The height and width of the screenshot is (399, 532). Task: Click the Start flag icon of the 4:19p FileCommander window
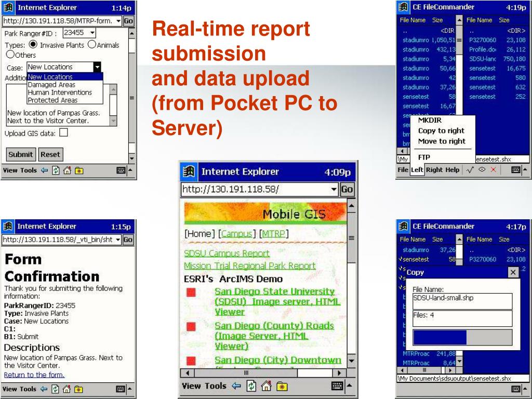click(x=403, y=7)
